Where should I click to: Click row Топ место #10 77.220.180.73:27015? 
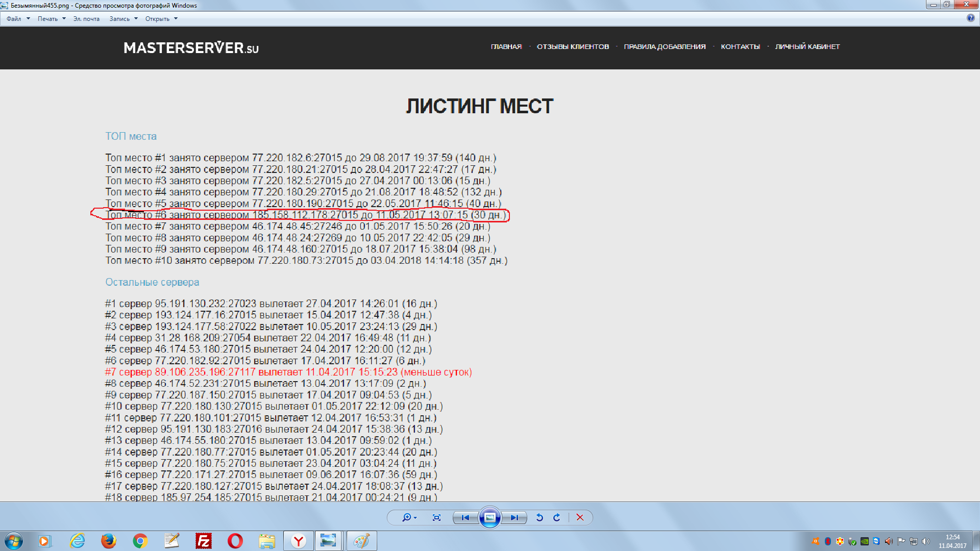[306, 260]
